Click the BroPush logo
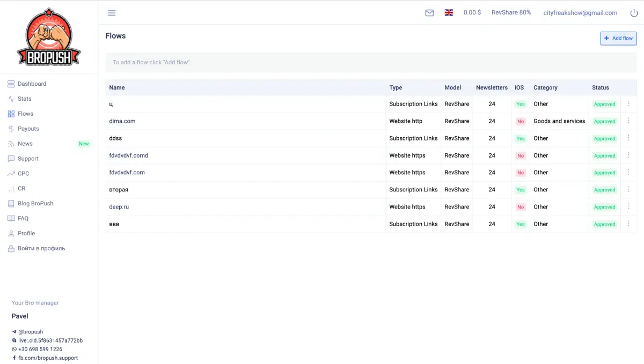The height and width of the screenshot is (364, 644). (x=49, y=37)
